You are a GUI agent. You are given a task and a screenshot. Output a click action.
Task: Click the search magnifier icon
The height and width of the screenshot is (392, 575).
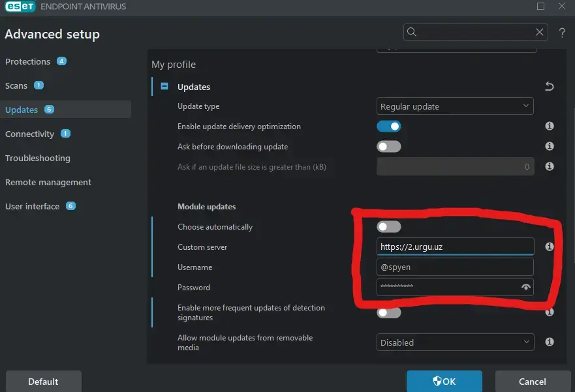click(x=411, y=32)
